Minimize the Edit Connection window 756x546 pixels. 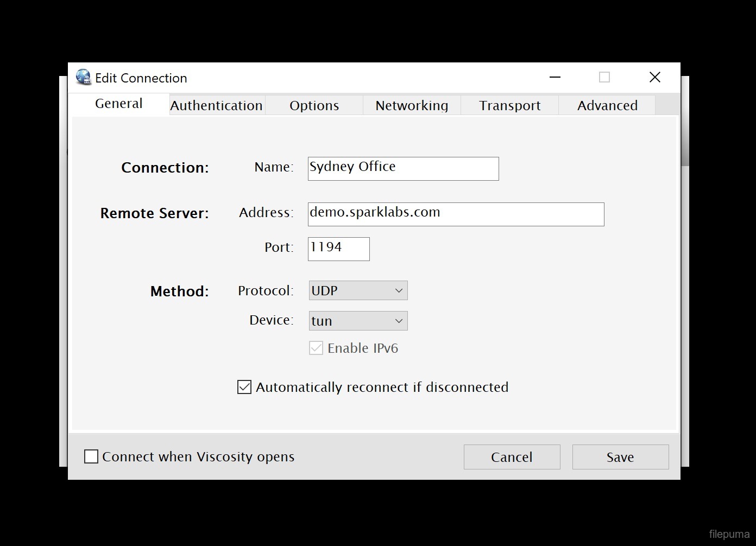point(555,78)
